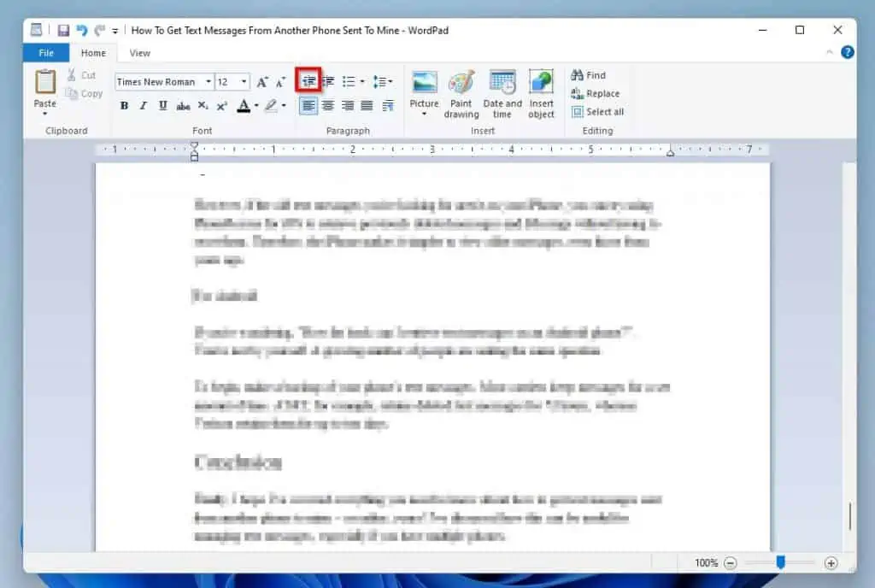
Task: Toggle superscript formatting
Action: (x=221, y=105)
